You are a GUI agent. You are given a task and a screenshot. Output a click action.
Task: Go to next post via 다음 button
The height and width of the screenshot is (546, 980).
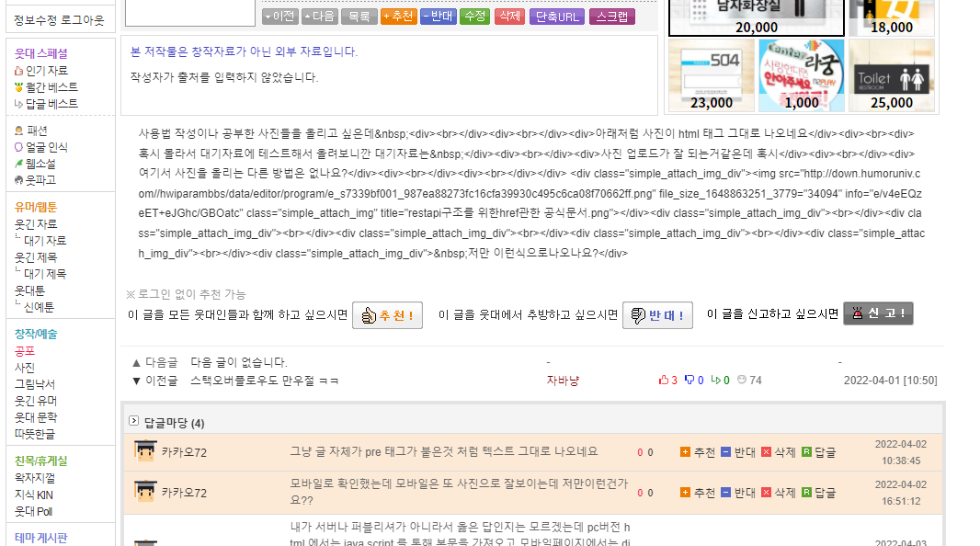[x=319, y=17]
